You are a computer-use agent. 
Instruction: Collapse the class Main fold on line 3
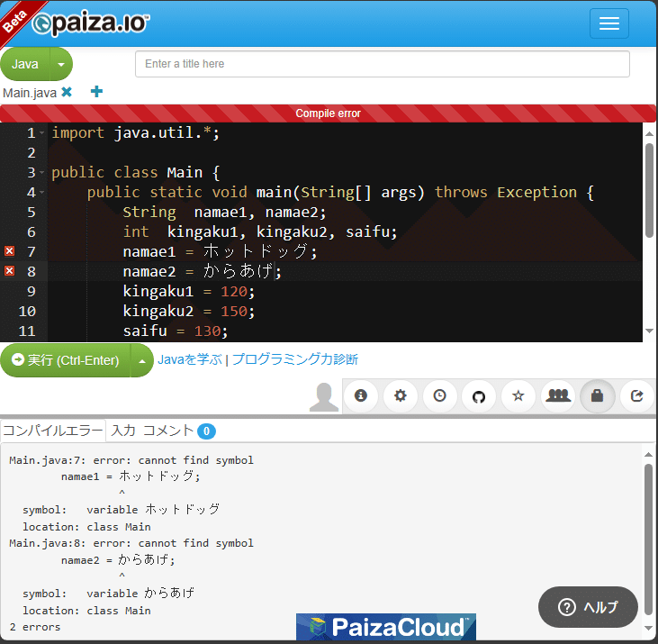[x=42, y=173]
